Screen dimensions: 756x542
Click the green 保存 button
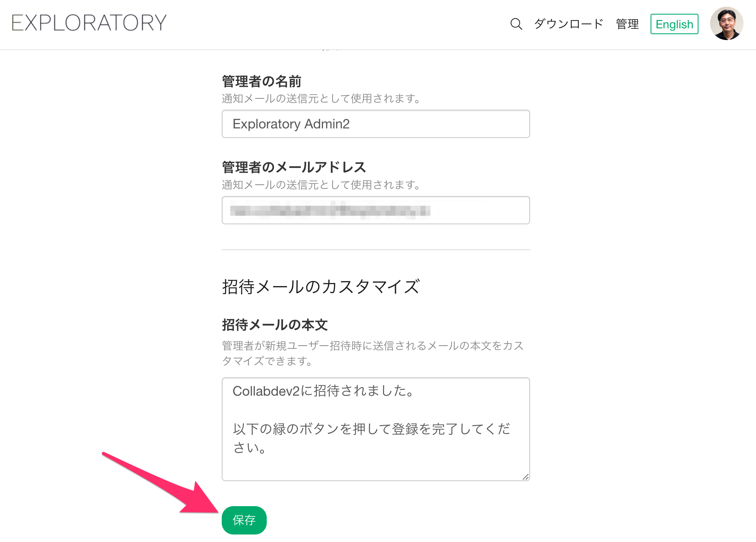[x=244, y=520]
